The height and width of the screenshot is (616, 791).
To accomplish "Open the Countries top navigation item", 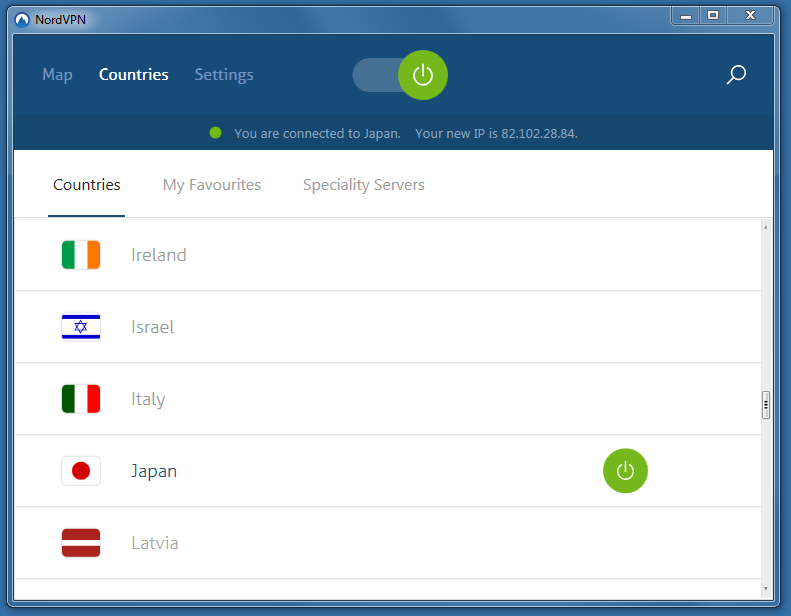I will pyautogui.click(x=134, y=75).
